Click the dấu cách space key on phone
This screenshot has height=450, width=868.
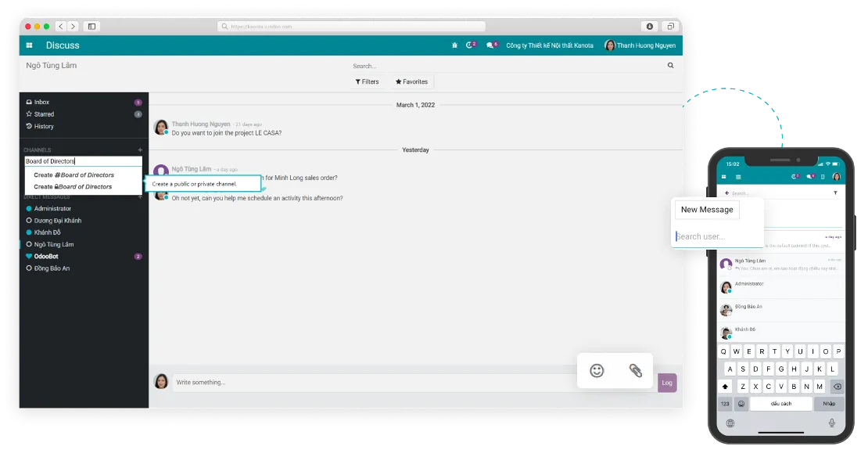[x=781, y=404]
